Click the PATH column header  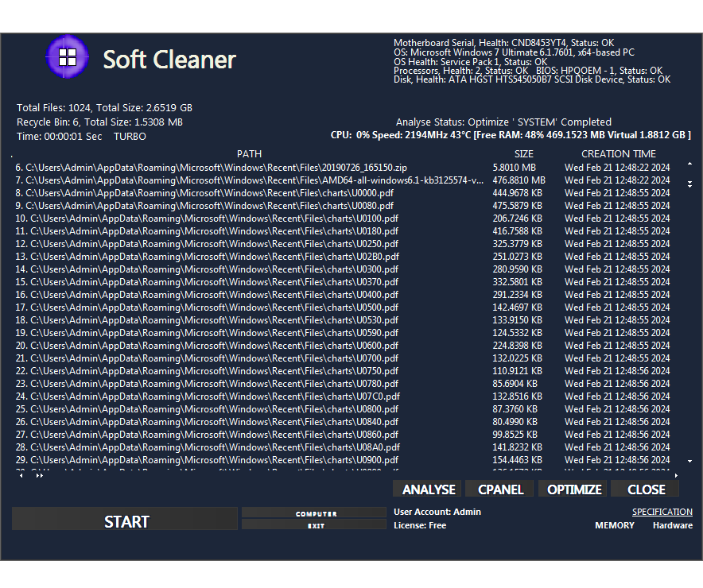[249, 154]
